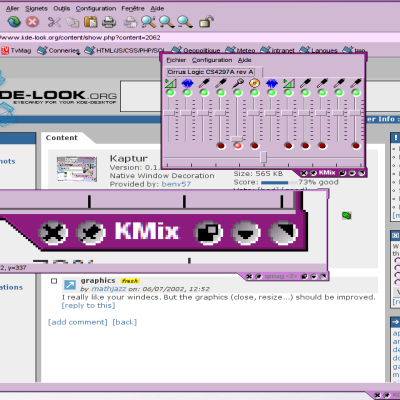The image size is (400, 400).
Task: Click the [back] link
Action: pyautogui.click(x=125, y=322)
